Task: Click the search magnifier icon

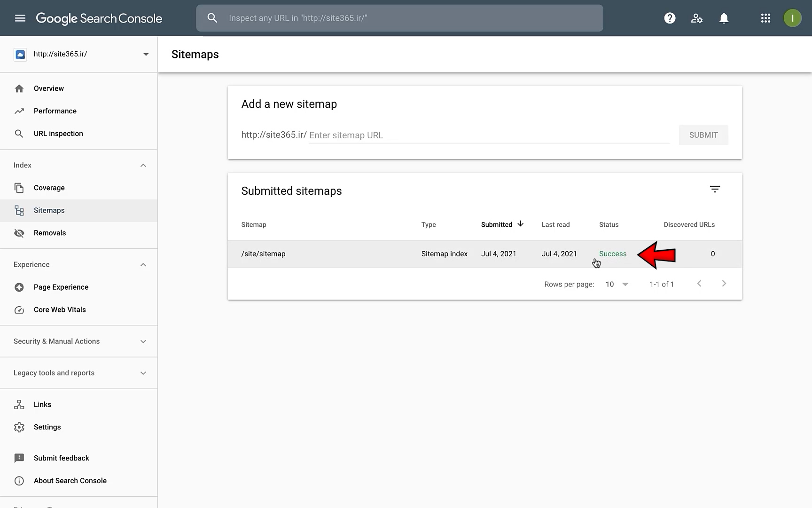Action: click(x=212, y=18)
